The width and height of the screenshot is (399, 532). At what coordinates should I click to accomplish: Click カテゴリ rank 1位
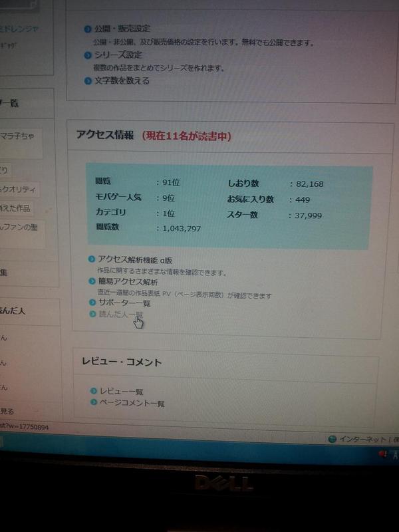169,213
